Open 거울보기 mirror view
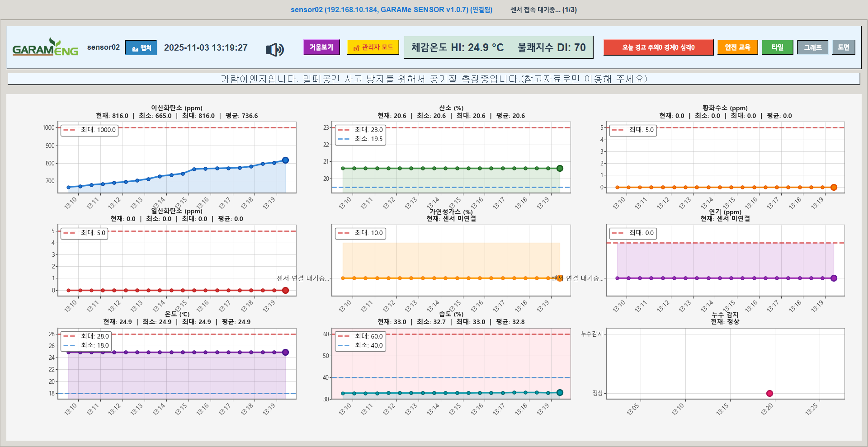Viewport: 868px width, 447px height. (321, 47)
